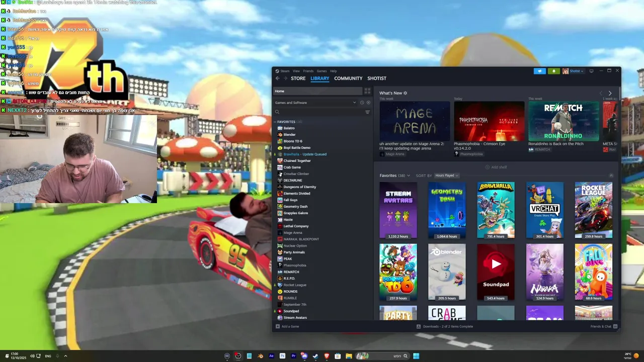Screen dimensions: 644x362
Task: Click the Steam announcements megaphone icon
Action: tap(539, 71)
